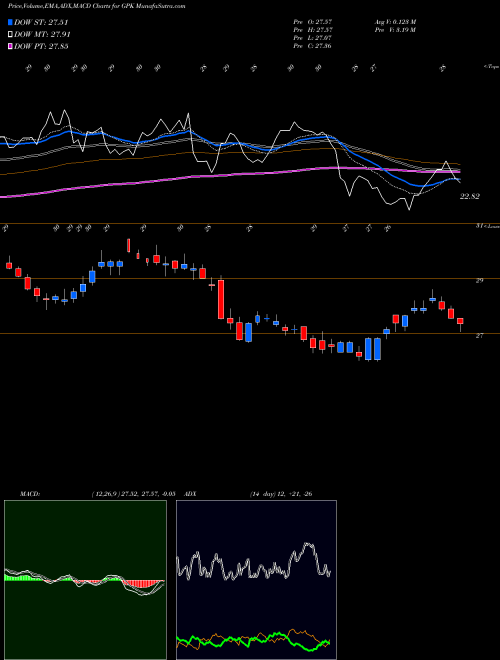The image size is (500, 660).
Task: Click the Avg V: 6.123 M value
Action: [395, 21]
